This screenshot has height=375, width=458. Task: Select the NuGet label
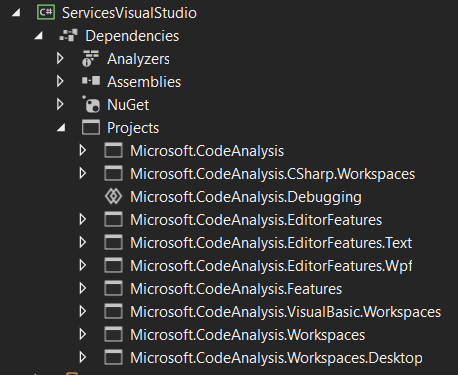point(128,105)
